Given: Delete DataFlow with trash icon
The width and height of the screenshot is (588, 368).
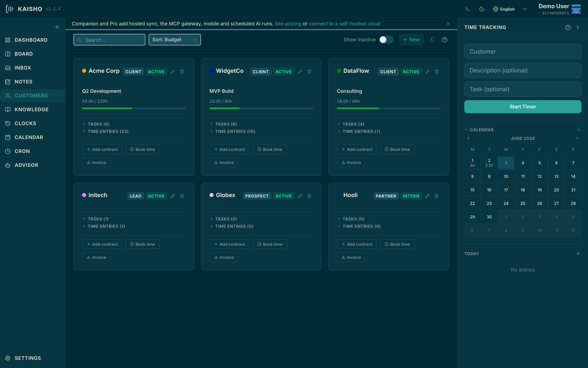Looking at the screenshot, I should point(437,72).
